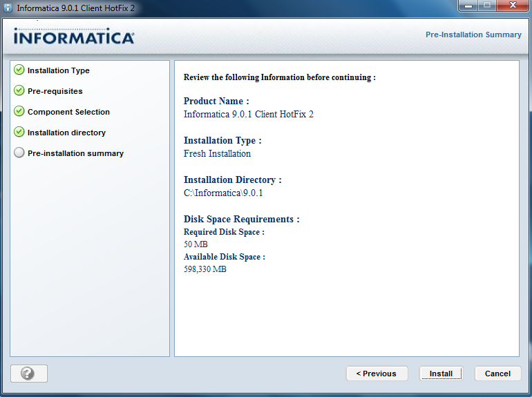Click the help question mark button
This screenshot has width=532, height=397.
pyautogui.click(x=28, y=374)
